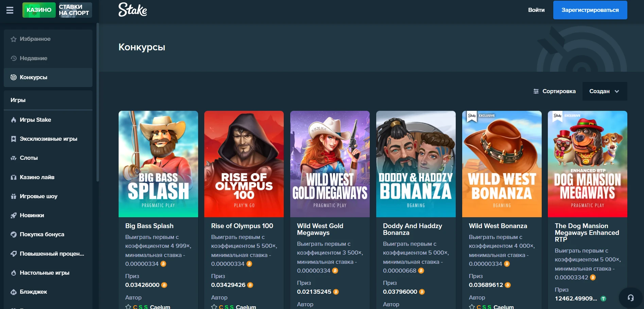Open Избранное in the sidebar
The image size is (644, 309).
48,39
